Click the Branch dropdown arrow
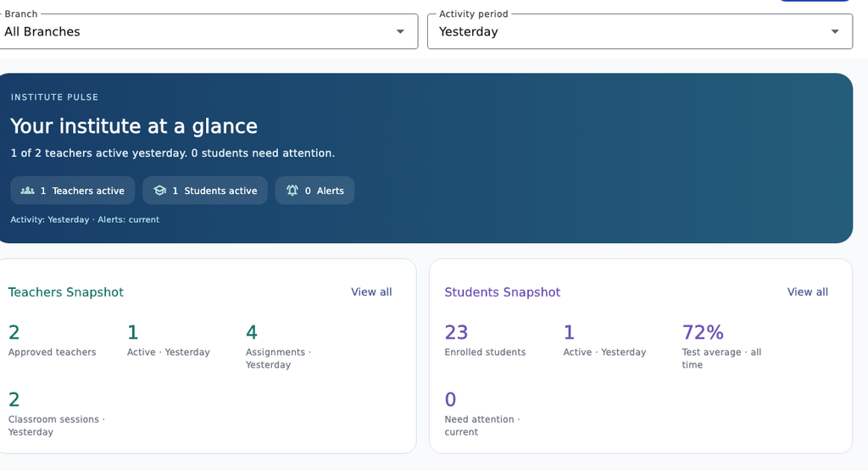 click(x=400, y=31)
